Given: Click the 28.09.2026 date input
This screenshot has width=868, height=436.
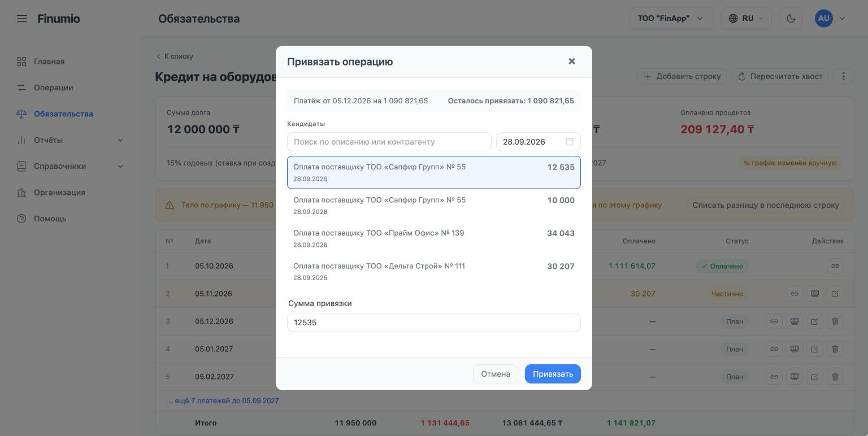Looking at the screenshot, I should pos(538,142).
